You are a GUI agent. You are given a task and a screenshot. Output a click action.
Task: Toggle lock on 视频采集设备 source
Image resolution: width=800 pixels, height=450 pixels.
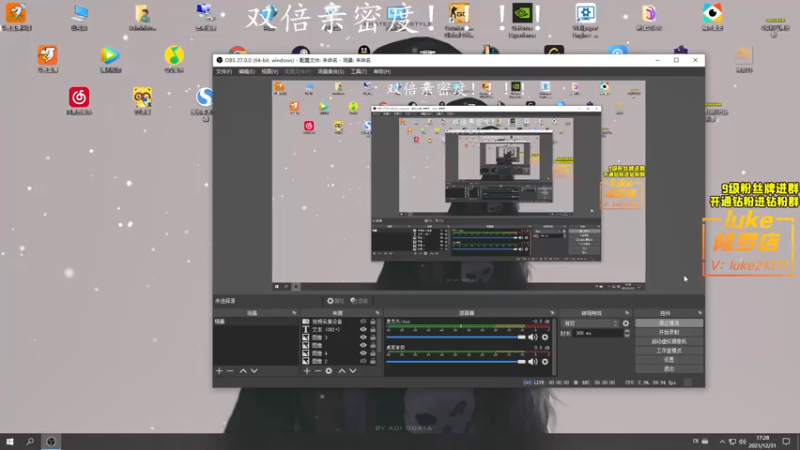point(373,322)
